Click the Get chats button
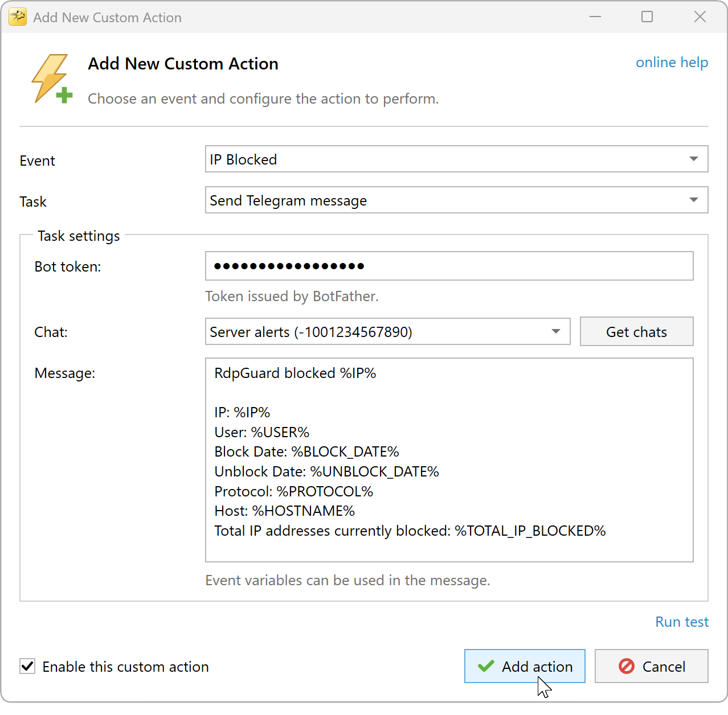 (x=636, y=331)
